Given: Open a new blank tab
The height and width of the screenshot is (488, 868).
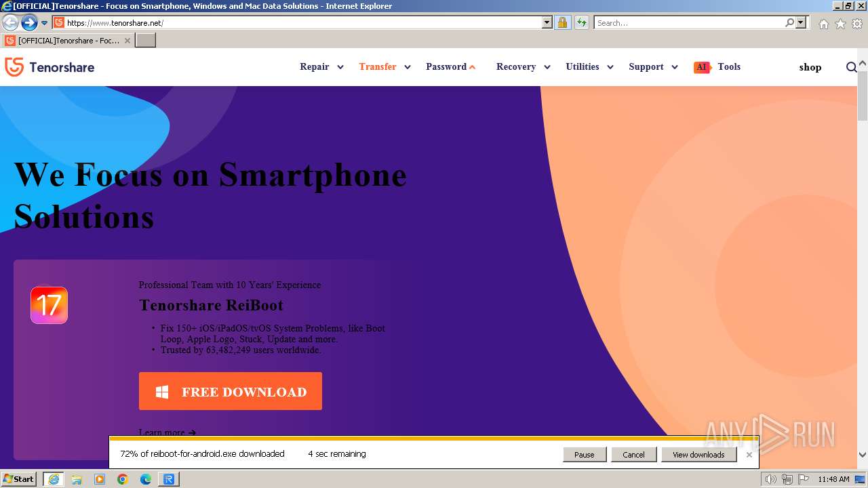Looking at the screenshot, I should (x=146, y=41).
